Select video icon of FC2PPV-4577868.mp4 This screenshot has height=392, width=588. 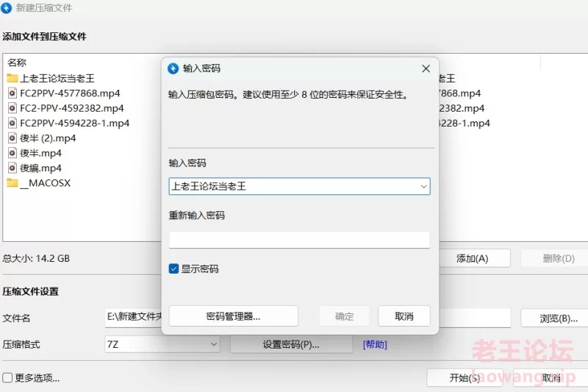point(12,93)
